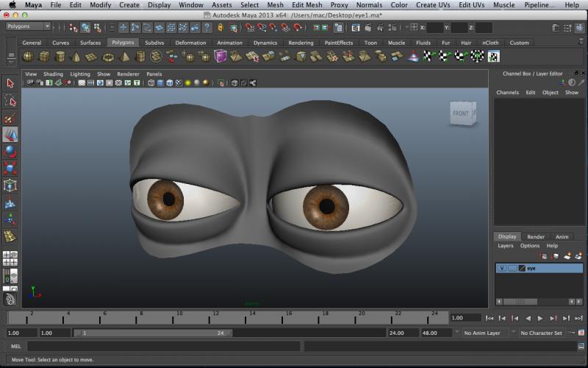
Task: Toggle visibility V box of eye layer
Action: (x=502, y=269)
